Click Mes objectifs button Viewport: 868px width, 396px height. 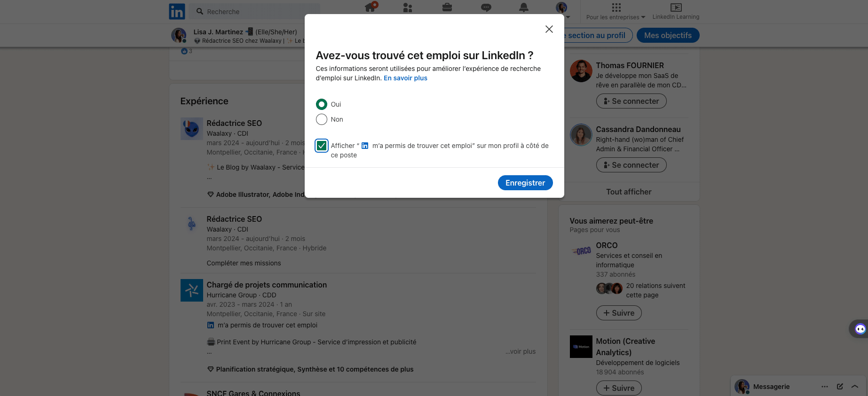[668, 35]
